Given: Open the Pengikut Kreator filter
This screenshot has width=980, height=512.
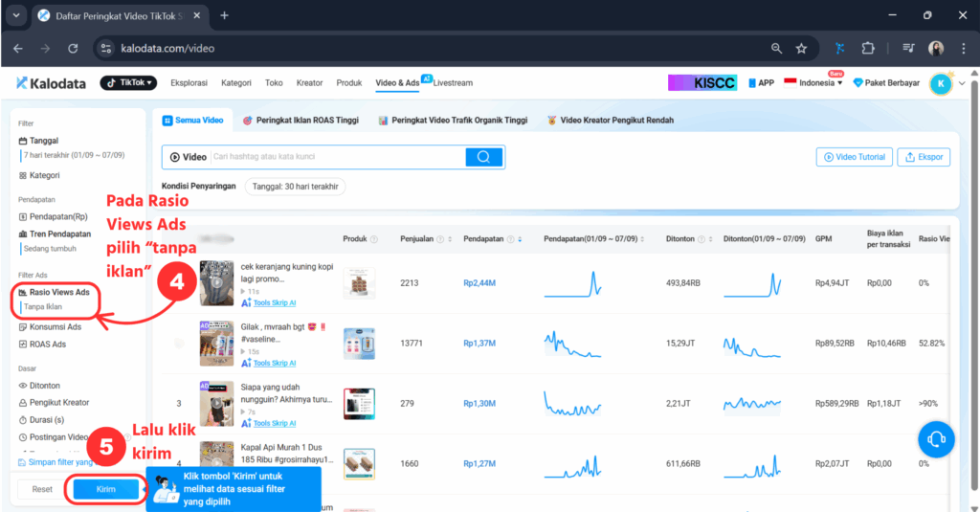Looking at the screenshot, I should pos(54,403).
